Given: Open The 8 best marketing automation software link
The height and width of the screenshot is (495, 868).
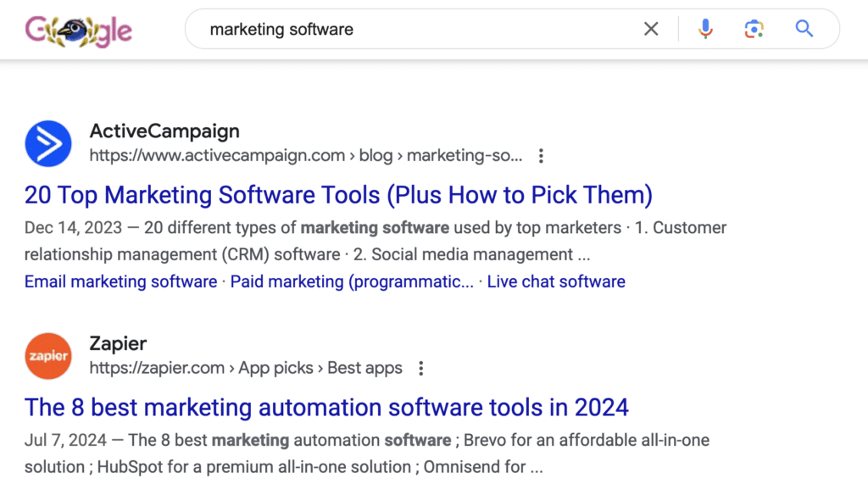Looking at the screenshot, I should pyautogui.click(x=326, y=408).
